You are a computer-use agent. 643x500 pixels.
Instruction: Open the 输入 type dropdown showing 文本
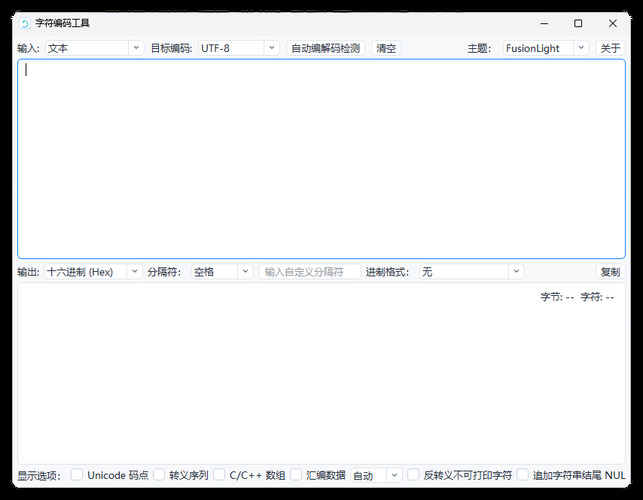coord(94,48)
